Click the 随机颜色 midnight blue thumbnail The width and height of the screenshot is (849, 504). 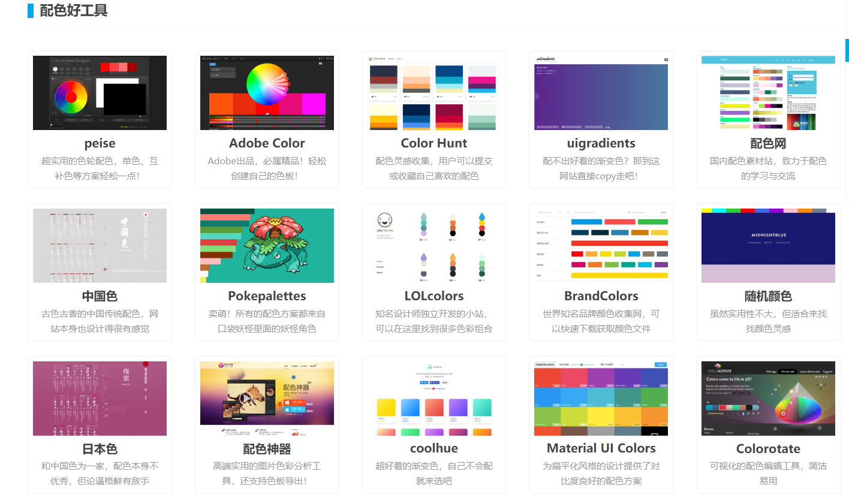(x=768, y=246)
